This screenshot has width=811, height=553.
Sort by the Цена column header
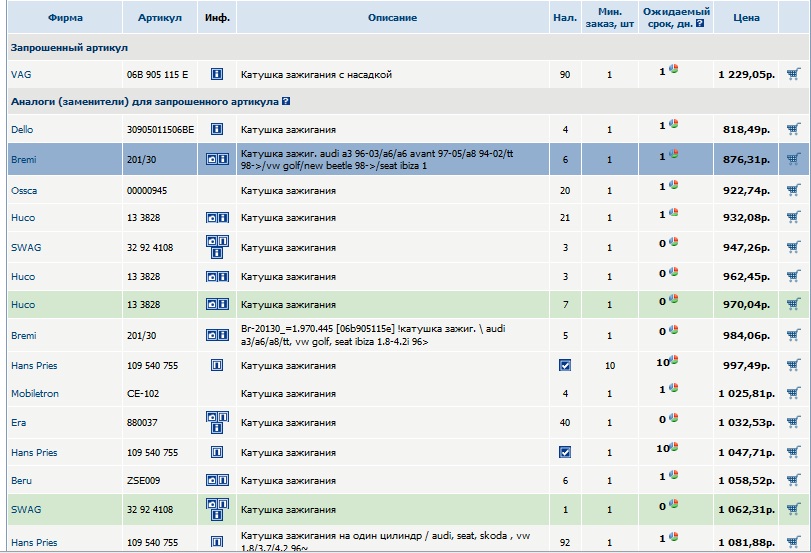point(745,18)
